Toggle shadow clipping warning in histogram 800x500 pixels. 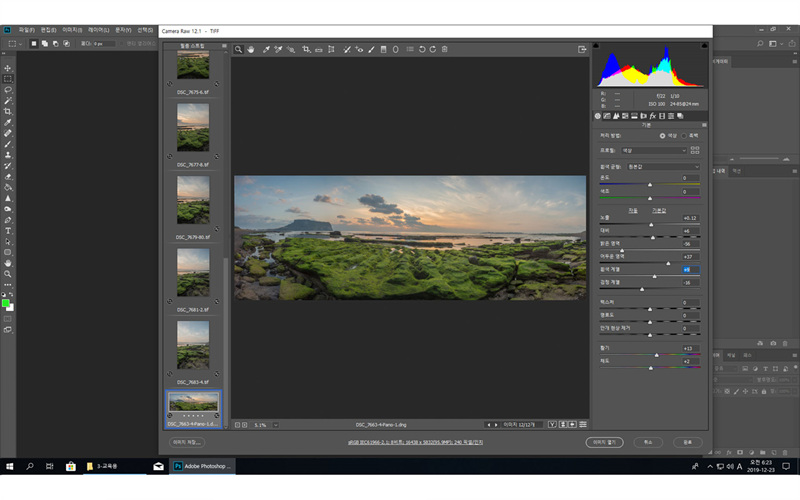click(596, 46)
